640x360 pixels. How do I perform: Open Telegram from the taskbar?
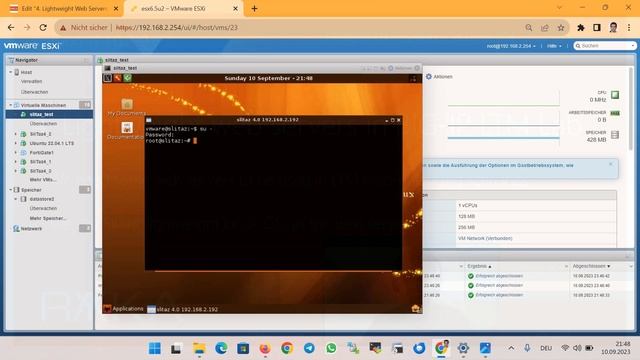click(309, 348)
